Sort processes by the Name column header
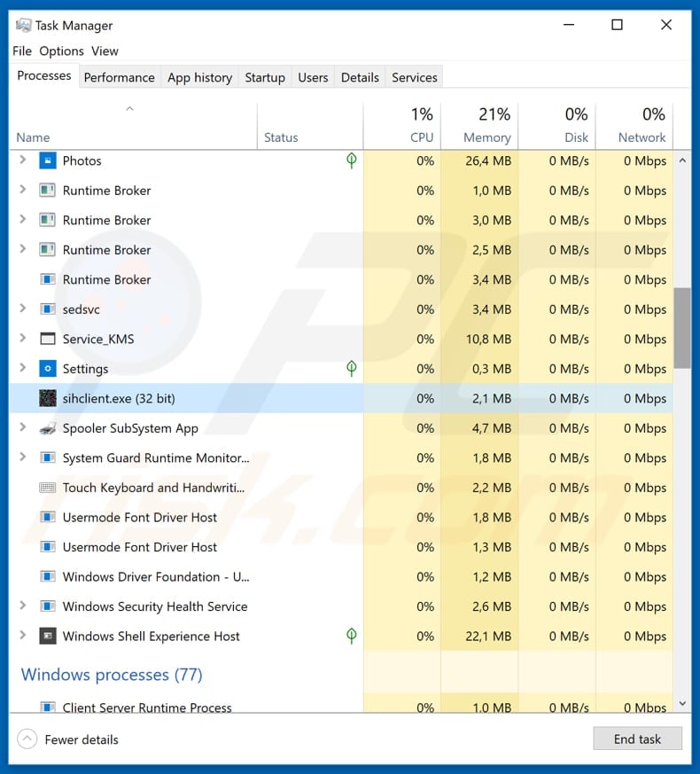This screenshot has height=774, width=700. click(x=133, y=127)
